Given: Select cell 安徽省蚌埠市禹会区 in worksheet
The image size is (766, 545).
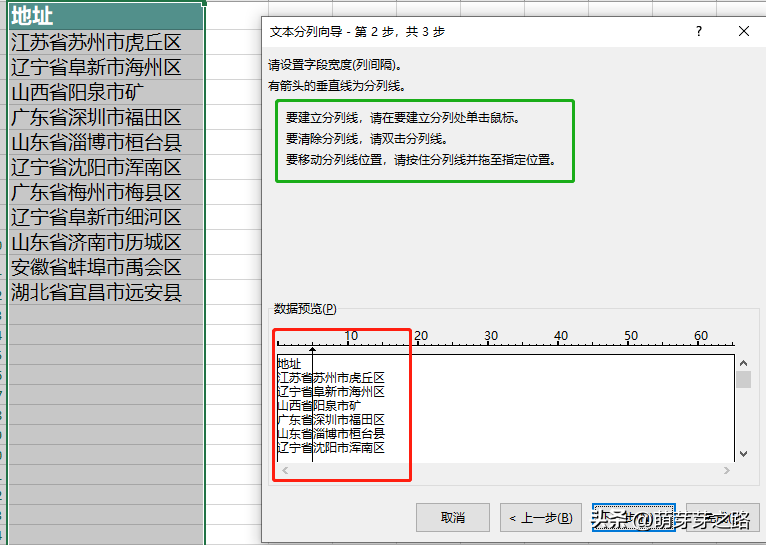Looking at the screenshot, I should [106, 267].
